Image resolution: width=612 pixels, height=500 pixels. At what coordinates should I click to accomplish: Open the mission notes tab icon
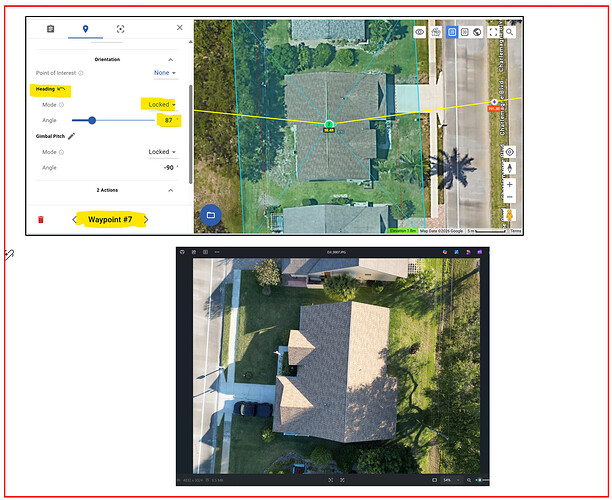click(51, 29)
